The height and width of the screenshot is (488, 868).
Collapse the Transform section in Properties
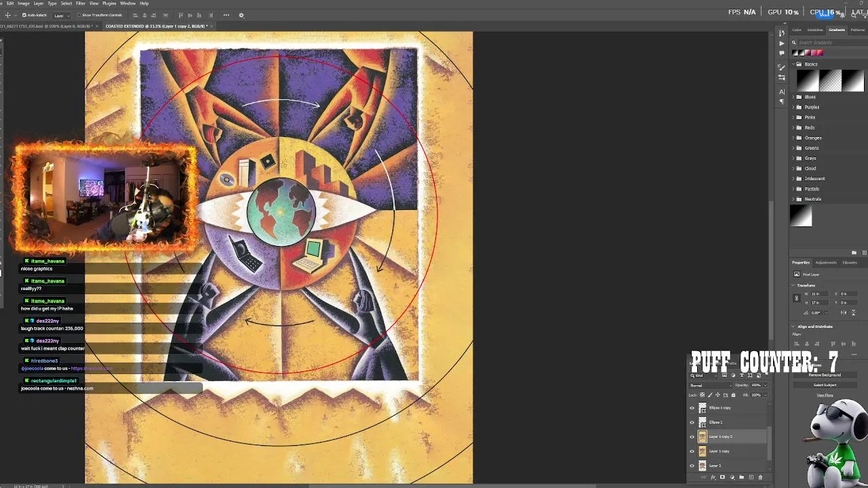(x=793, y=285)
